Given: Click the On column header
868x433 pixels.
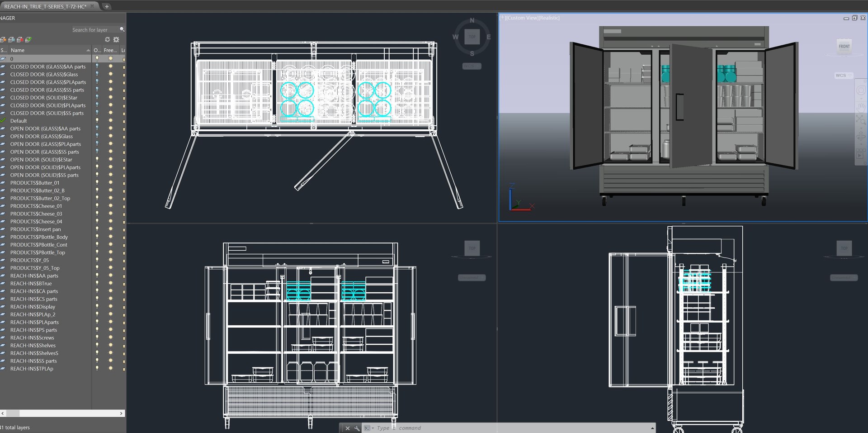Looking at the screenshot, I should click(x=97, y=50).
